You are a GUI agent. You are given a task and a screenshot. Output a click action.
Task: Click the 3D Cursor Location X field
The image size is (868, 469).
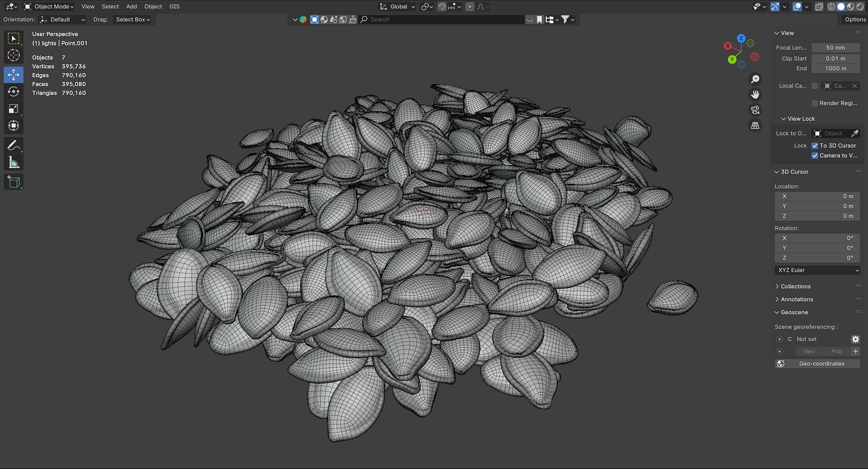point(817,196)
